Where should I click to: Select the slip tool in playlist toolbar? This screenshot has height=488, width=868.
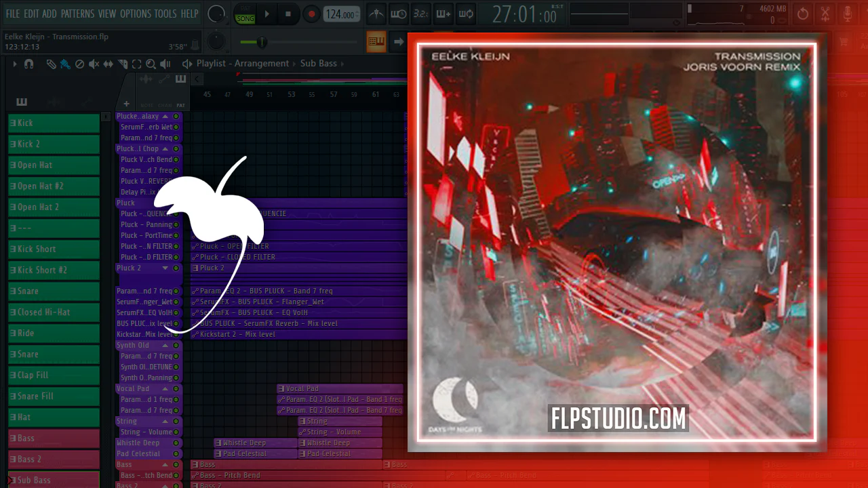point(108,64)
